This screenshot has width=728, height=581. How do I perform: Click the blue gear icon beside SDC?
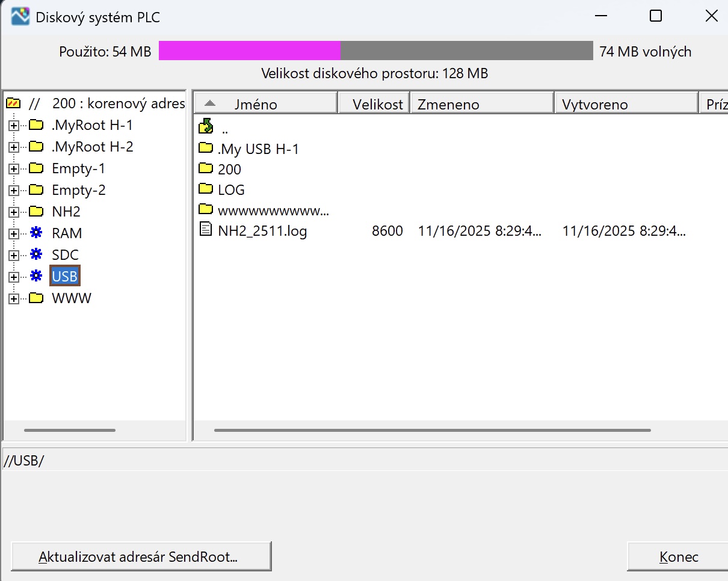36,255
